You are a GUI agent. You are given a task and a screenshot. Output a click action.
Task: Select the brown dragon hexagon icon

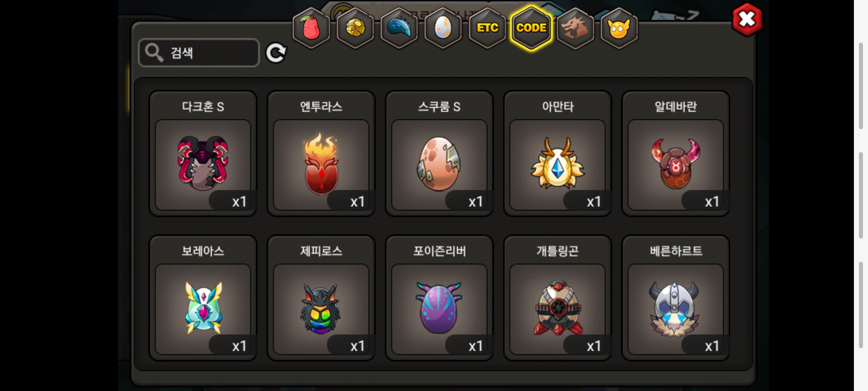point(575,28)
